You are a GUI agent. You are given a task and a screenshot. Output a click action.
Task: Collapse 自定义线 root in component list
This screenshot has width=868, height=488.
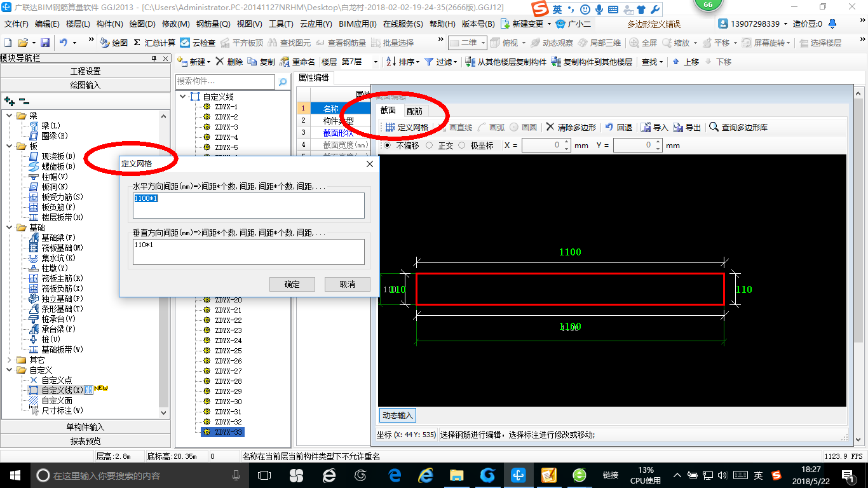tap(183, 97)
